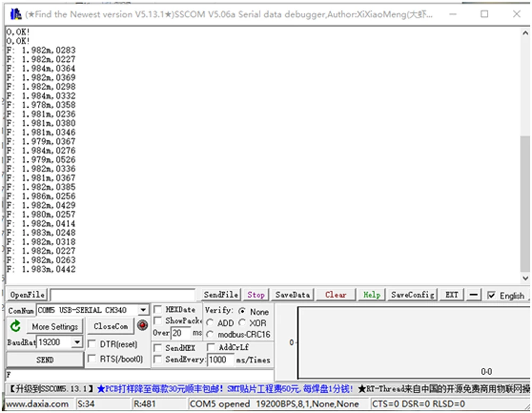532x413 pixels.
Task: Click the www.daxia.com status bar link
Action: pyautogui.click(x=37, y=404)
